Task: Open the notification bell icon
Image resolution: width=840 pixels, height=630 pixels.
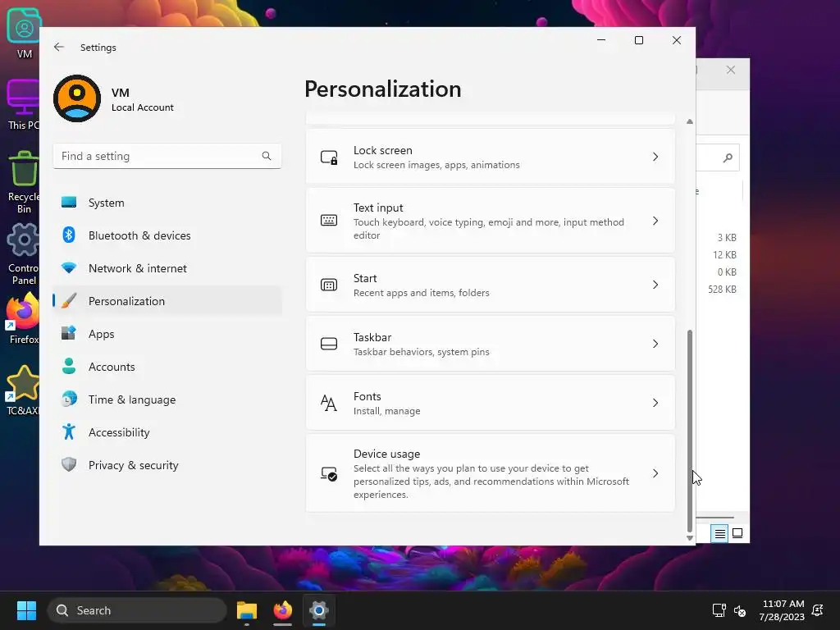Action: click(818, 610)
